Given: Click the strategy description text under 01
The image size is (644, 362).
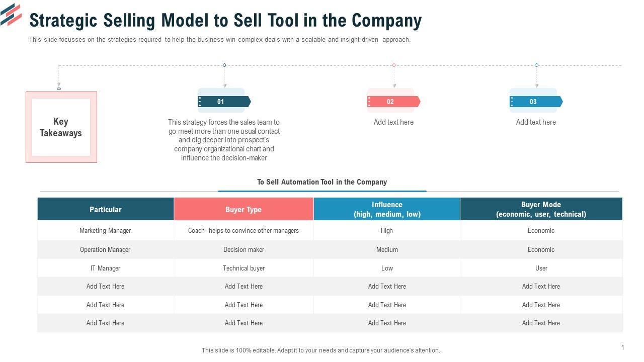Looking at the screenshot, I should (x=224, y=140).
